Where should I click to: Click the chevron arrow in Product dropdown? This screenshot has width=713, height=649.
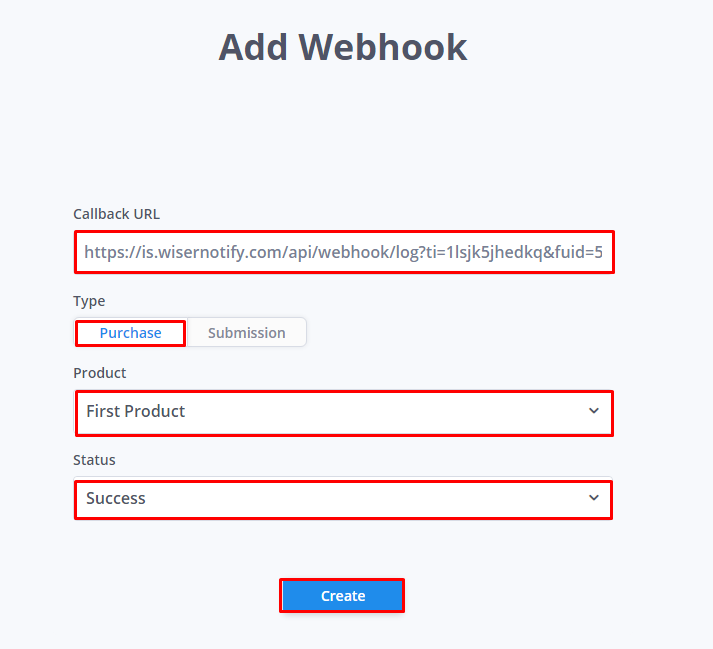593,411
